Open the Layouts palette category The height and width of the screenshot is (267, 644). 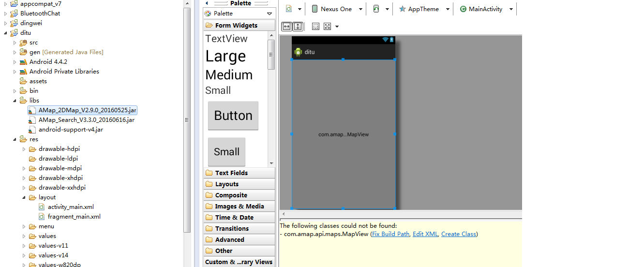[x=239, y=184]
